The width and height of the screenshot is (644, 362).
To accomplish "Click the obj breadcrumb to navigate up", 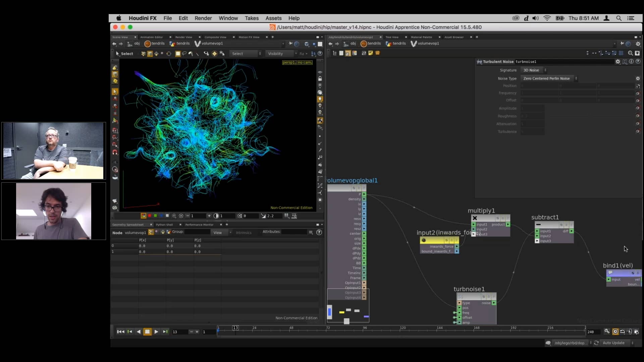I will click(136, 44).
